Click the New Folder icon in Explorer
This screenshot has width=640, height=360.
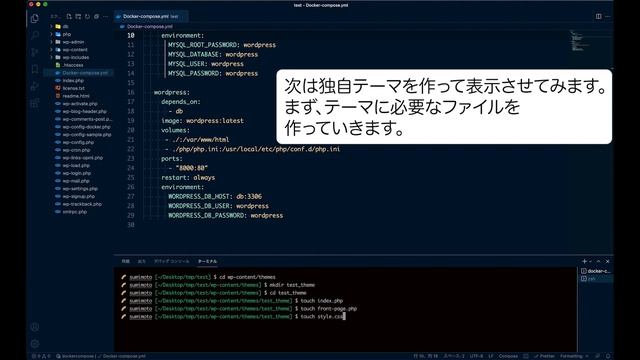pos(78,16)
